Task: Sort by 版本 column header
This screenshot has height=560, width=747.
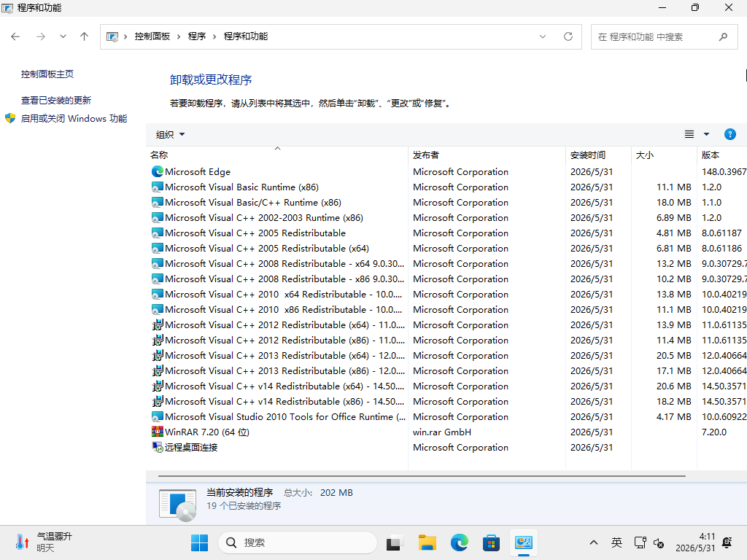Action: pyautogui.click(x=722, y=155)
